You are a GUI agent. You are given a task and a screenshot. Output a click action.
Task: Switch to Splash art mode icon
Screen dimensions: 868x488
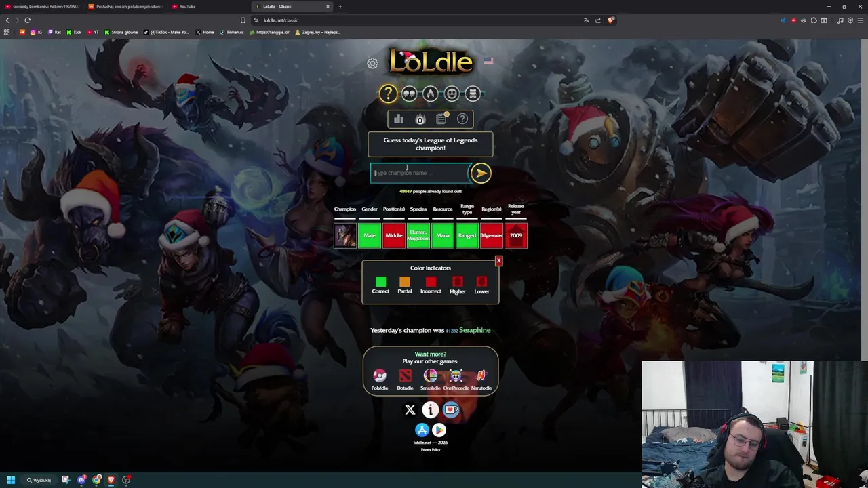pos(473,94)
